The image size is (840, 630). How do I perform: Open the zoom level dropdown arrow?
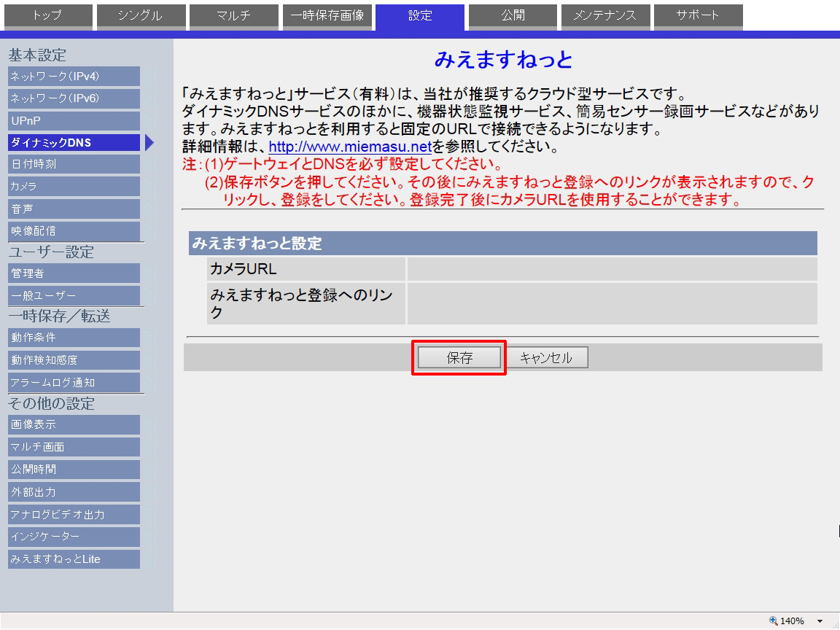pos(820,621)
